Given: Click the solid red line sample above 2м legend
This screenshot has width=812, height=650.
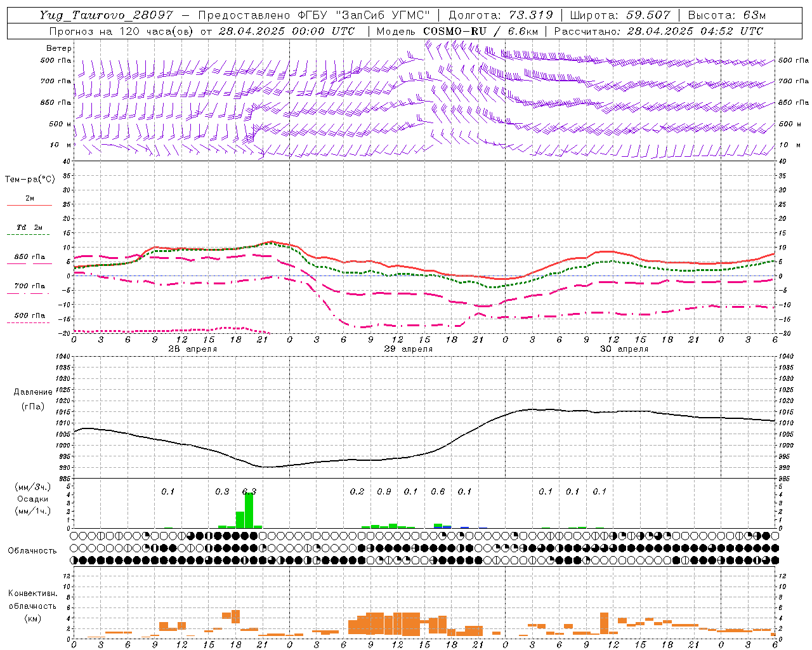Looking at the screenshot, I should coord(30,206).
